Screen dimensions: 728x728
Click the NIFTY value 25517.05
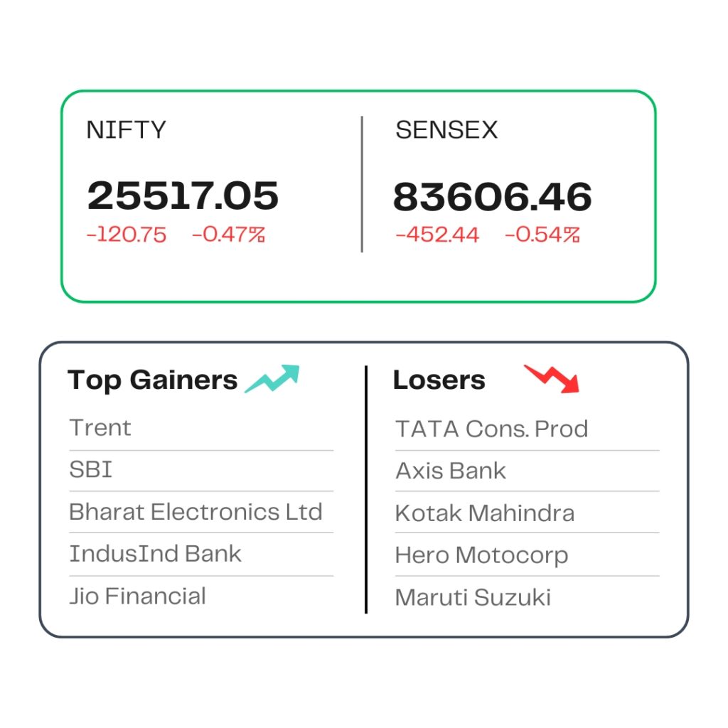click(x=183, y=196)
